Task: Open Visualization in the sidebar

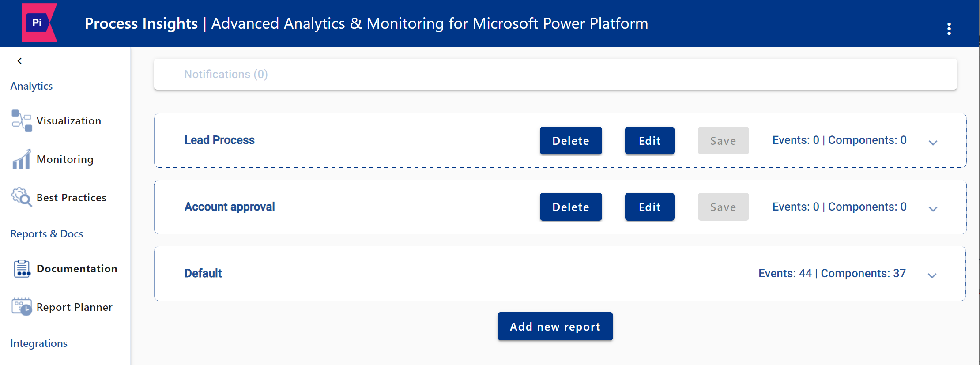Action: [x=68, y=120]
